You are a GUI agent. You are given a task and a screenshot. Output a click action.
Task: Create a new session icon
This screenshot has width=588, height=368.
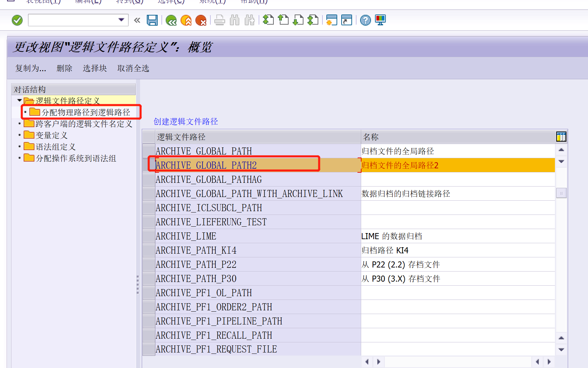click(x=332, y=20)
